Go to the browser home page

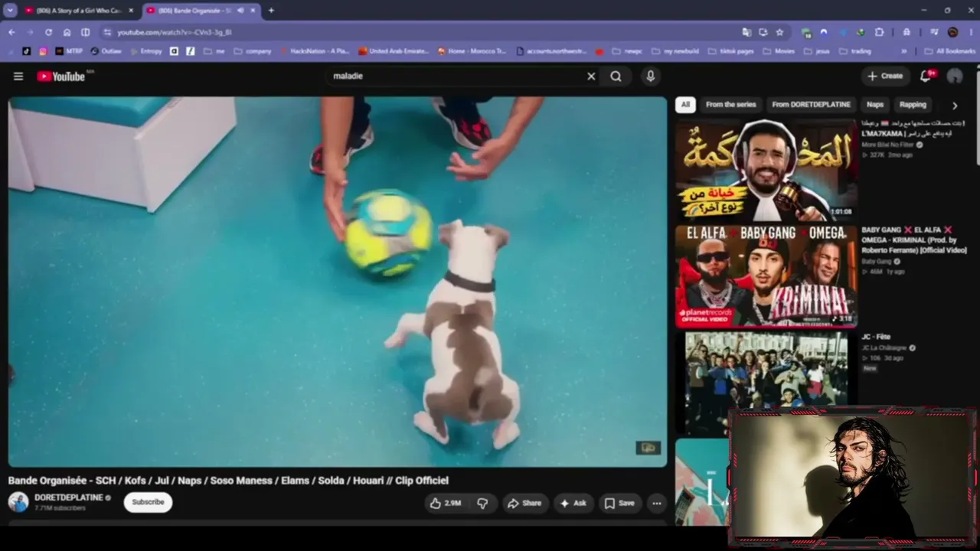[67, 32]
